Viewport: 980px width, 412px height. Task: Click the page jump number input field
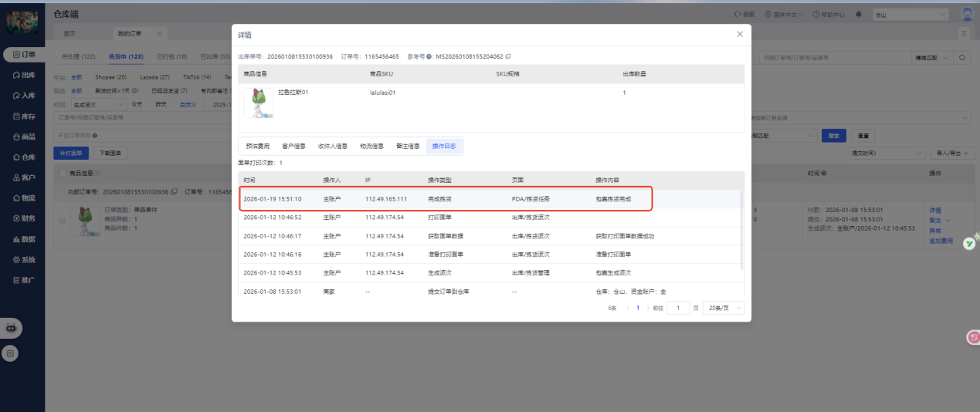point(678,308)
